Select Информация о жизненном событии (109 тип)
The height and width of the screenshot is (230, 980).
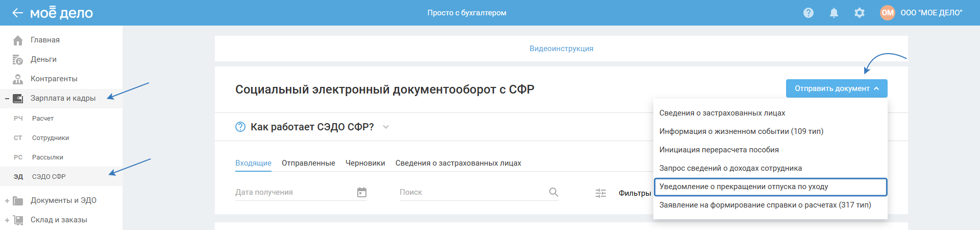pos(770,131)
